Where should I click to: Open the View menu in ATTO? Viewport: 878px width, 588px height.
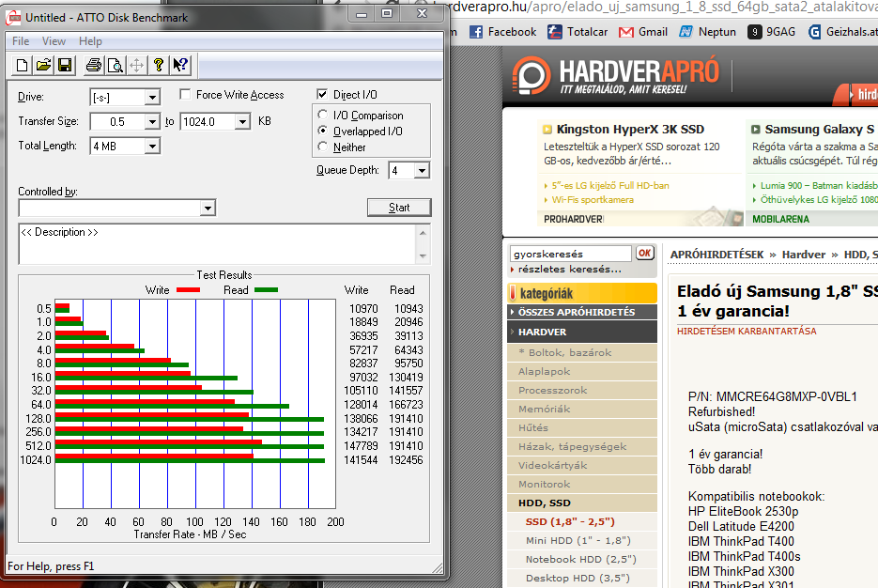[54, 41]
